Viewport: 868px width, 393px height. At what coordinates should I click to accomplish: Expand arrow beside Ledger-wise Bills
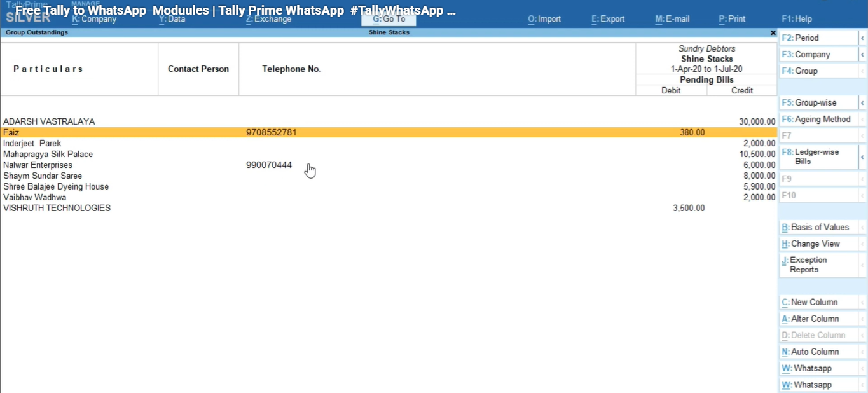point(862,157)
